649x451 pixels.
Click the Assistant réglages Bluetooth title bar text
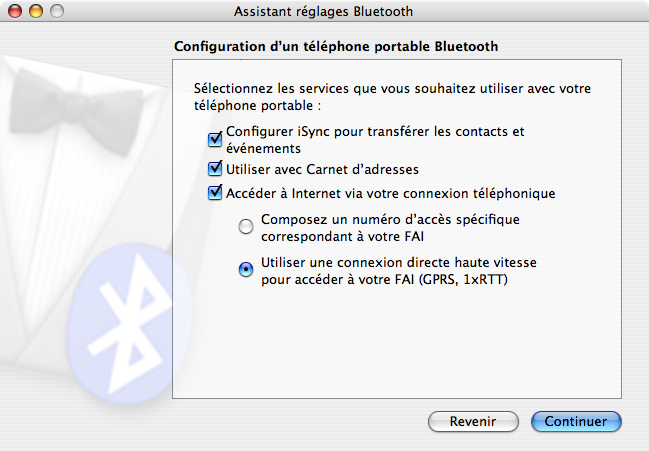pos(323,12)
